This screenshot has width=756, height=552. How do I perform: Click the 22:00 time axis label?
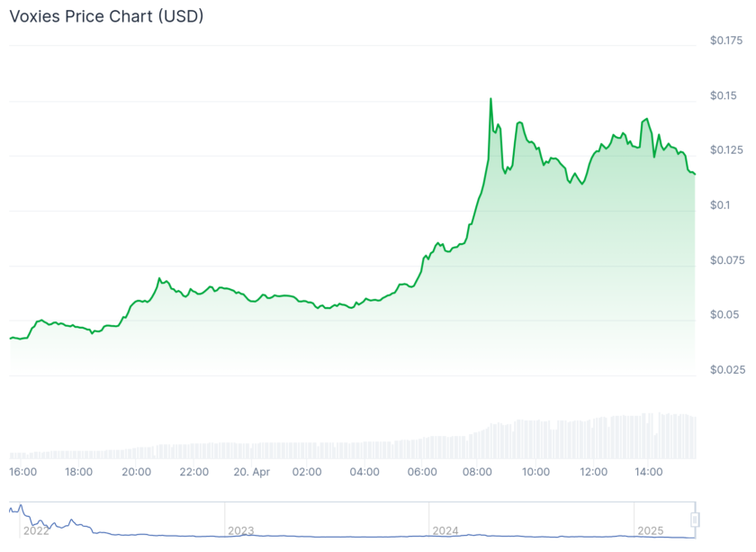(x=193, y=471)
